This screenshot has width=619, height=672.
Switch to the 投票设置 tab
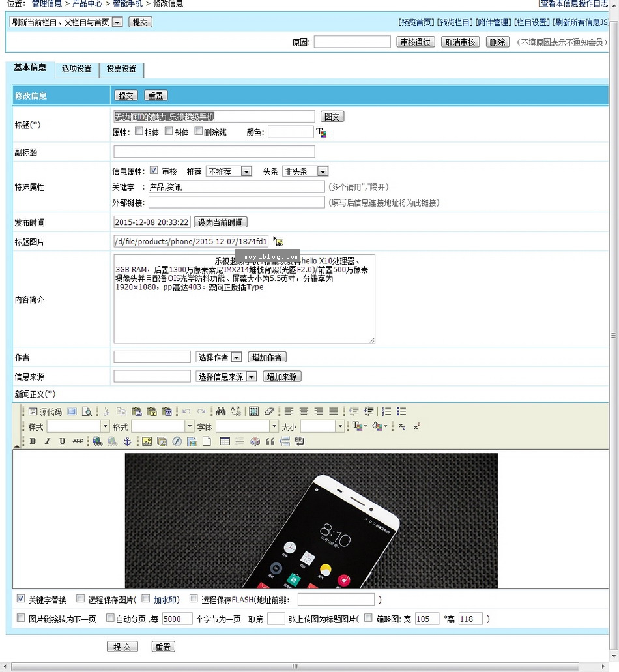point(122,68)
